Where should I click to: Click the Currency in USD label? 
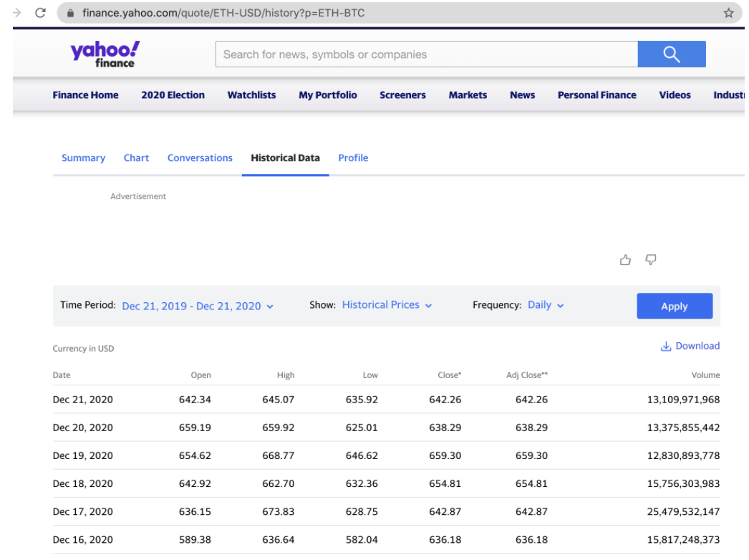83,349
